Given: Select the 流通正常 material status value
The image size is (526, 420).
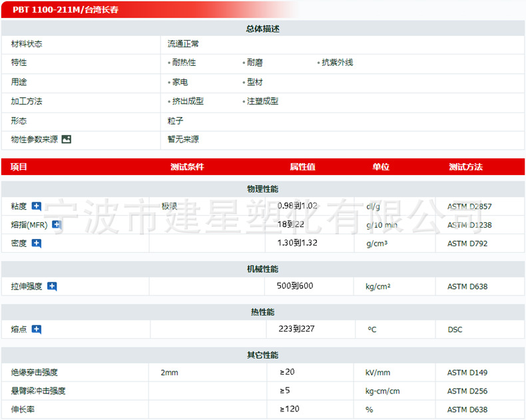Looking at the screenshot, I should click(x=183, y=44).
